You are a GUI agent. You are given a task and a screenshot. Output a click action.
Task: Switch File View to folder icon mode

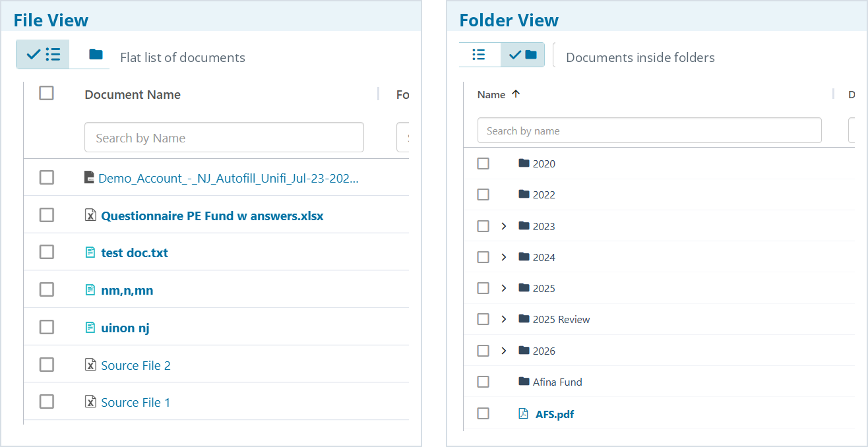point(96,54)
